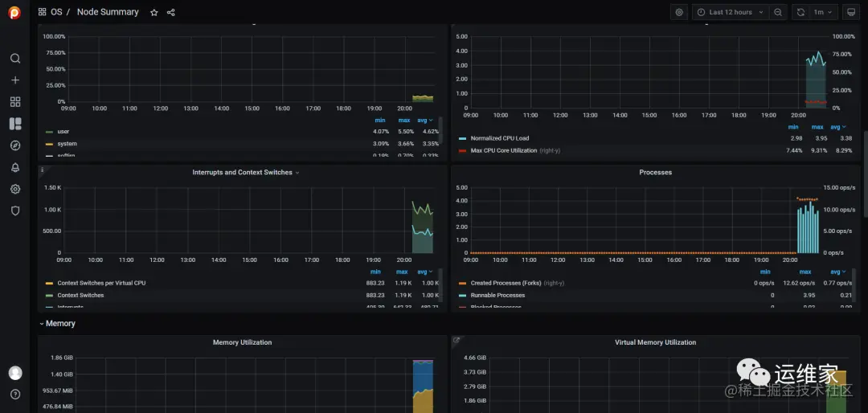The image size is (868, 413).
Task: Sort CPU usage legend by max column
Action: pyautogui.click(x=403, y=121)
